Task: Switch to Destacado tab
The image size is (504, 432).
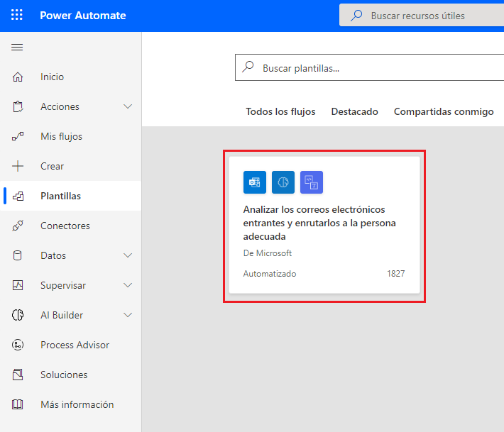Action: coord(354,111)
